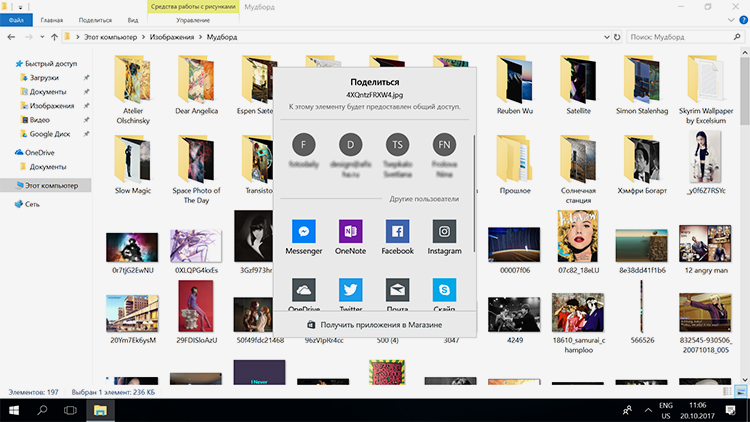The width and height of the screenshot is (750, 422).
Task: Share via OneDrive app icon
Action: 304,290
